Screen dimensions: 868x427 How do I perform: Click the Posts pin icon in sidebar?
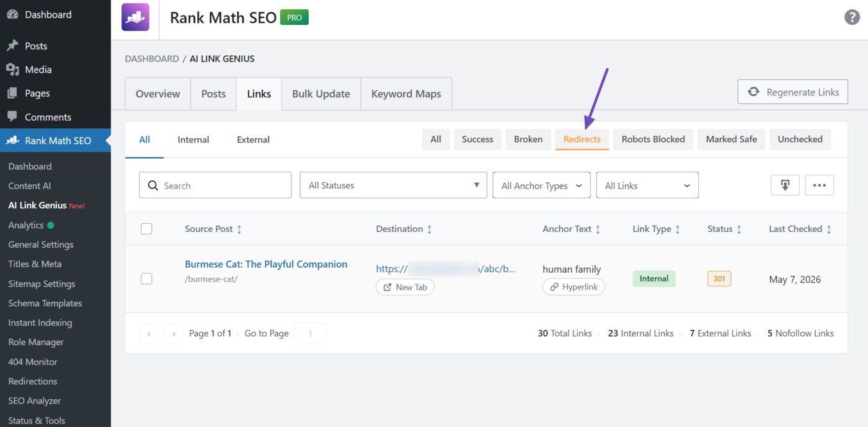click(x=12, y=46)
